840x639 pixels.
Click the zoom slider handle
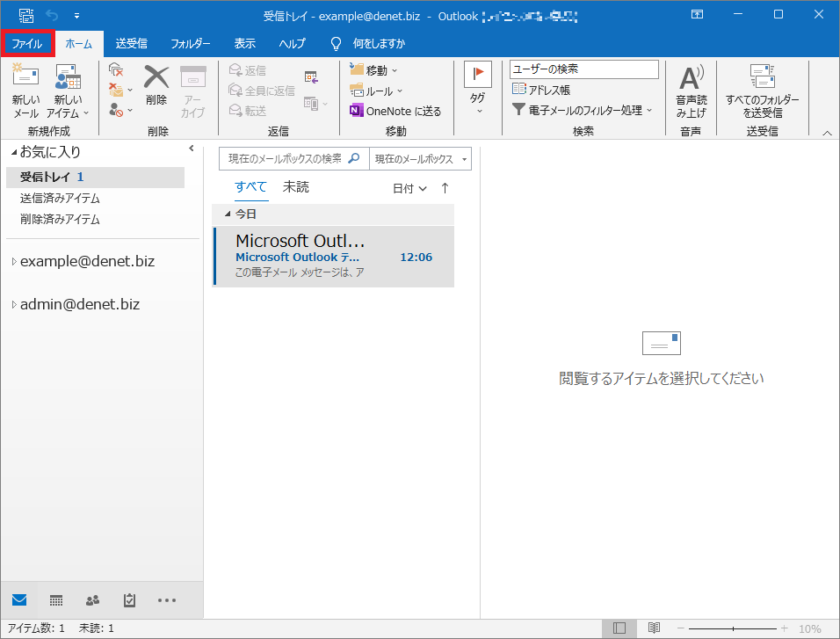click(x=733, y=628)
